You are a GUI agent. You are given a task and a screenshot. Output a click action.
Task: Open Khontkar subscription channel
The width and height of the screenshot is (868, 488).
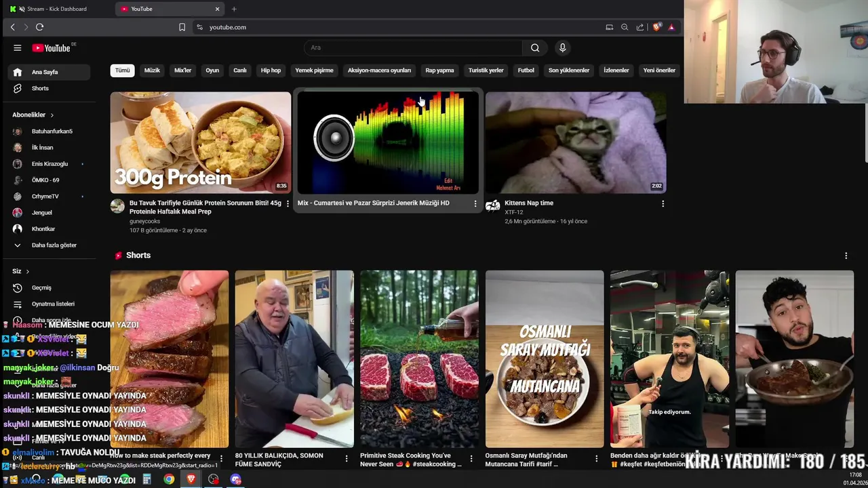pyautogui.click(x=49, y=229)
